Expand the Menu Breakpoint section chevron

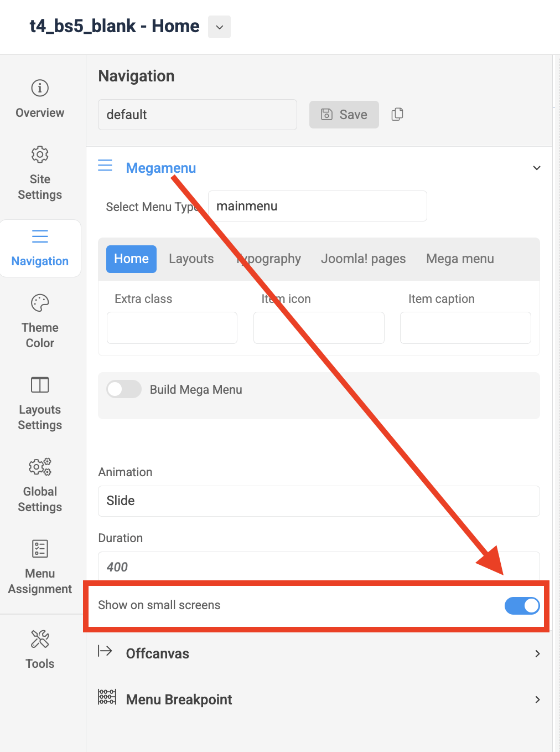pyautogui.click(x=537, y=699)
